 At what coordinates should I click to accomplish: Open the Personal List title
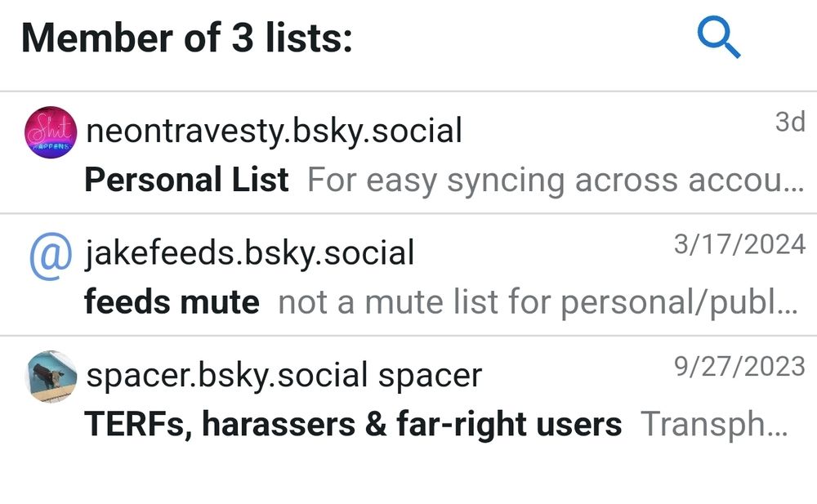click(186, 180)
